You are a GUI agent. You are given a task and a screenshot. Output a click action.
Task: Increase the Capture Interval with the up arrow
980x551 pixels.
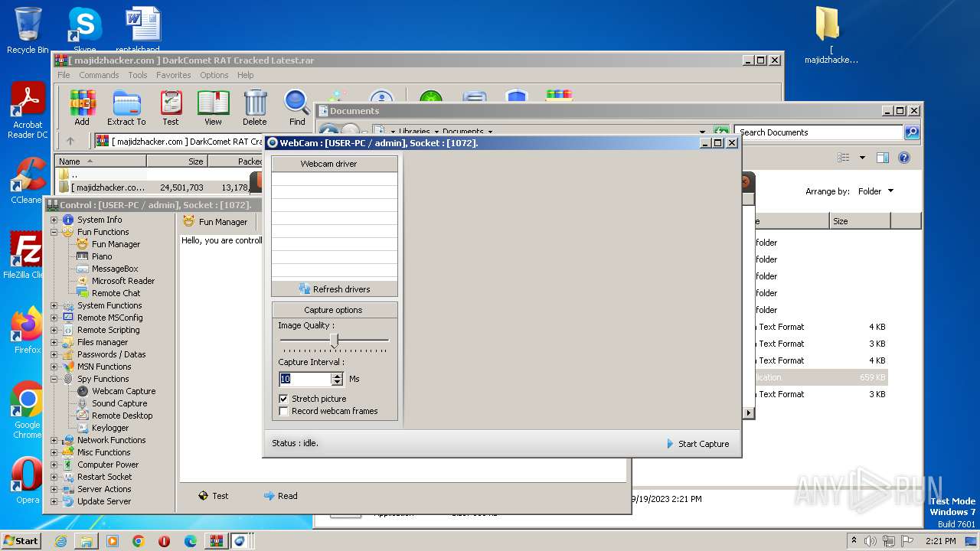(x=337, y=376)
